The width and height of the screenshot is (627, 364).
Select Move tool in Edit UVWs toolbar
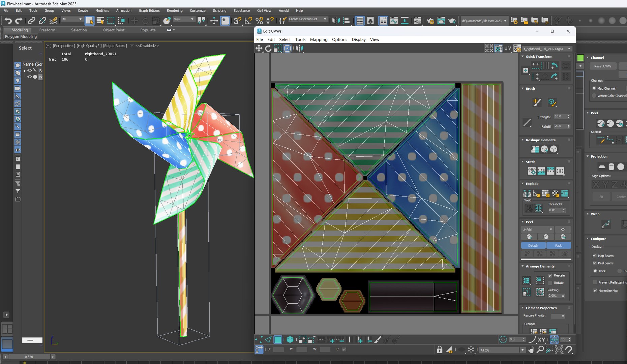(259, 48)
